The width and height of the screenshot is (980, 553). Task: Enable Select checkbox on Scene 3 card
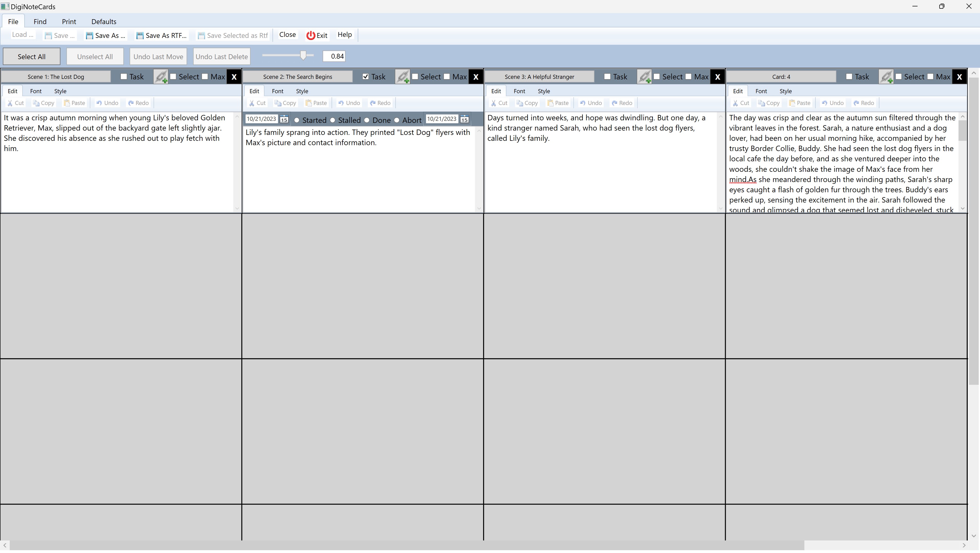coord(657,77)
